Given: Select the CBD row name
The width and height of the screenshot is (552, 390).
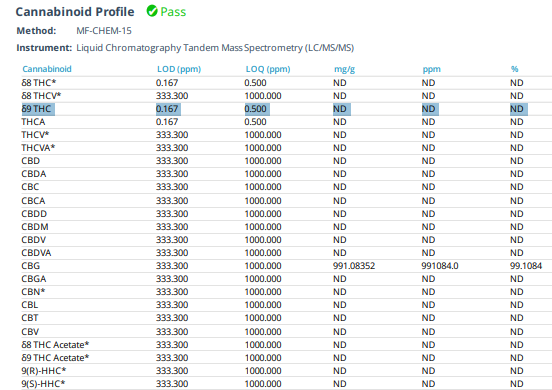Looking at the screenshot, I should pos(31,161).
